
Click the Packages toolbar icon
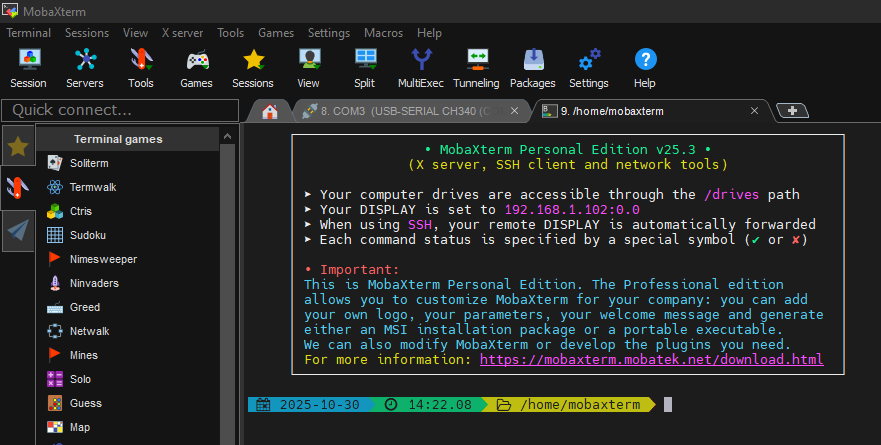(532, 67)
